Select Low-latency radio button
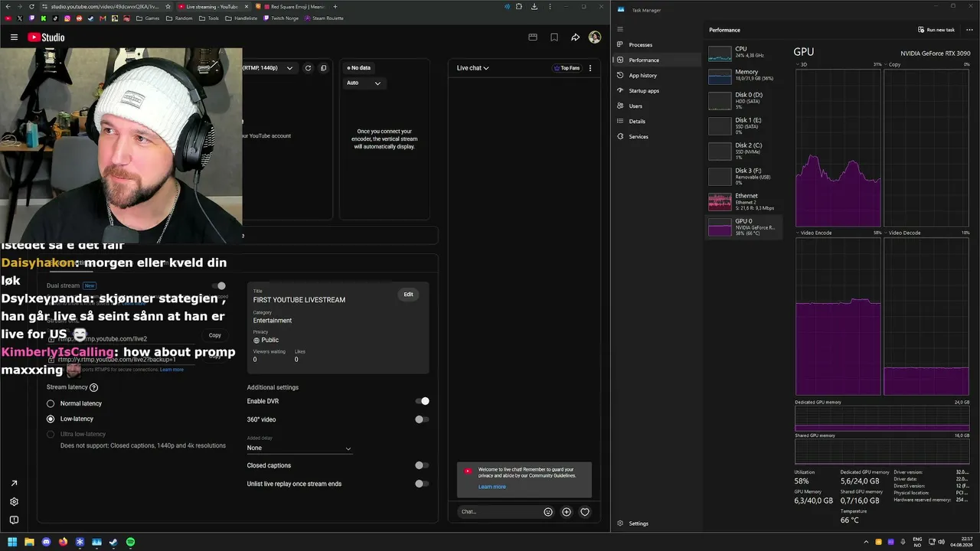Image resolution: width=980 pixels, height=551 pixels. point(51,419)
